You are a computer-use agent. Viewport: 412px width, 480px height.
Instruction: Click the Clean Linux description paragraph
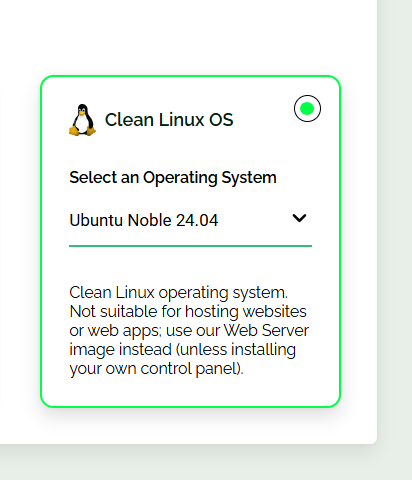pyautogui.click(x=189, y=331)
